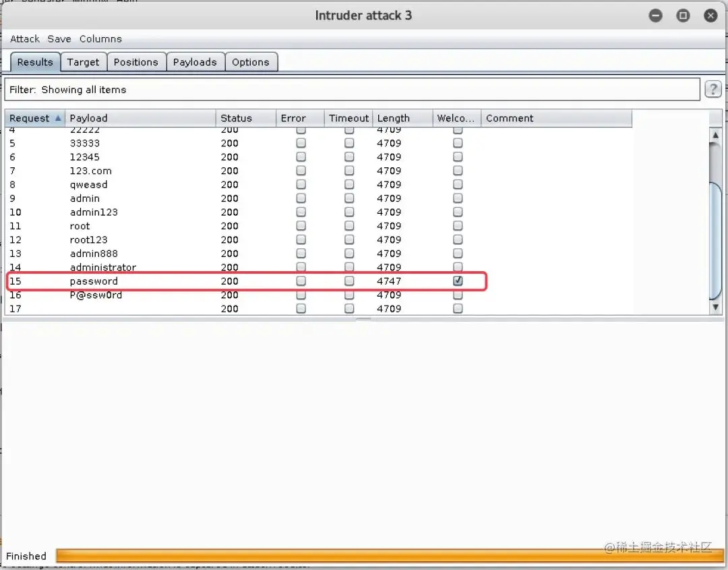Switch to the Options tab
The height and width of the screenshot is (570, 728).
(251, 62)
